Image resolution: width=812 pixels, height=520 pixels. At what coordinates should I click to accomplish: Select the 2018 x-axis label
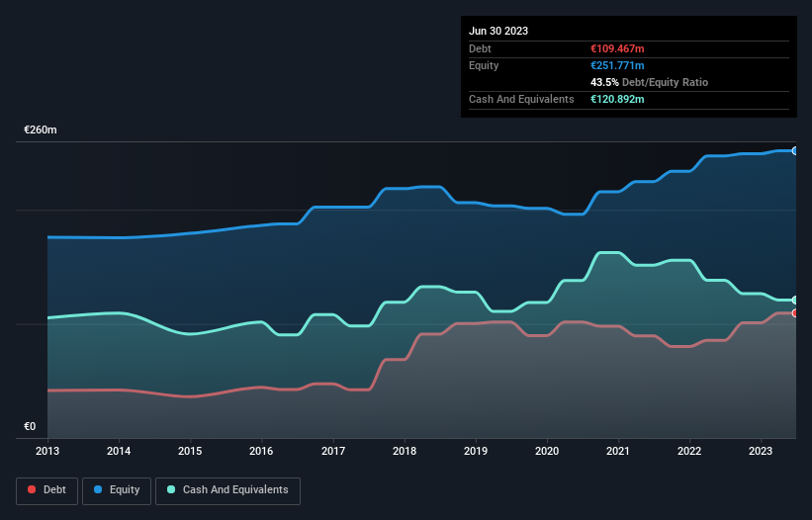(x=405, y=451)
